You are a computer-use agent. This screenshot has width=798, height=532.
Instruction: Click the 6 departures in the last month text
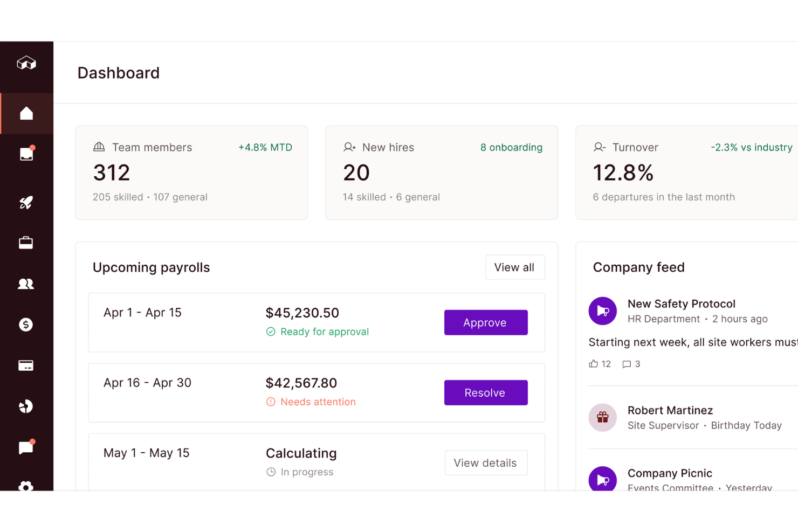pos(664,197)
